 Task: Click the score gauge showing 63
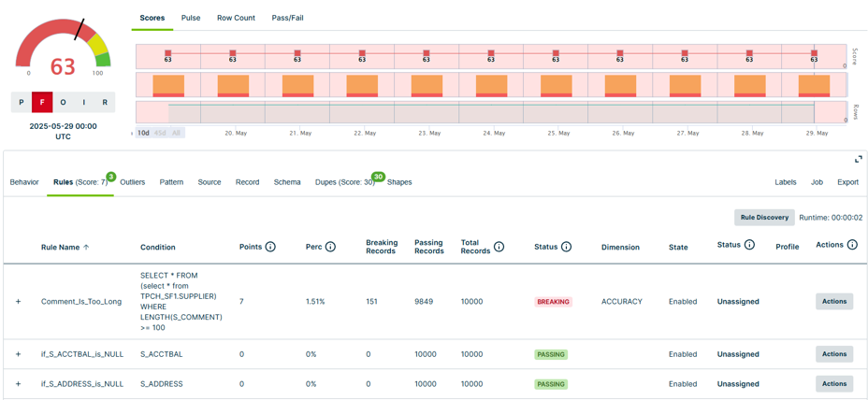(63, 51)
